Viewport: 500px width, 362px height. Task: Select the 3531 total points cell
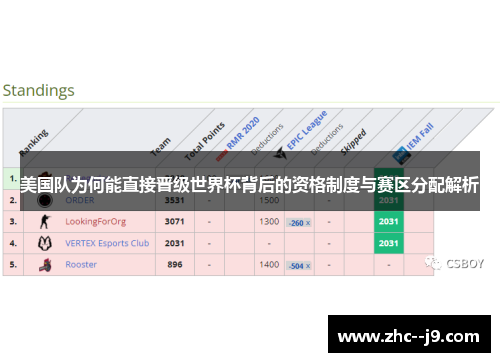175,200
